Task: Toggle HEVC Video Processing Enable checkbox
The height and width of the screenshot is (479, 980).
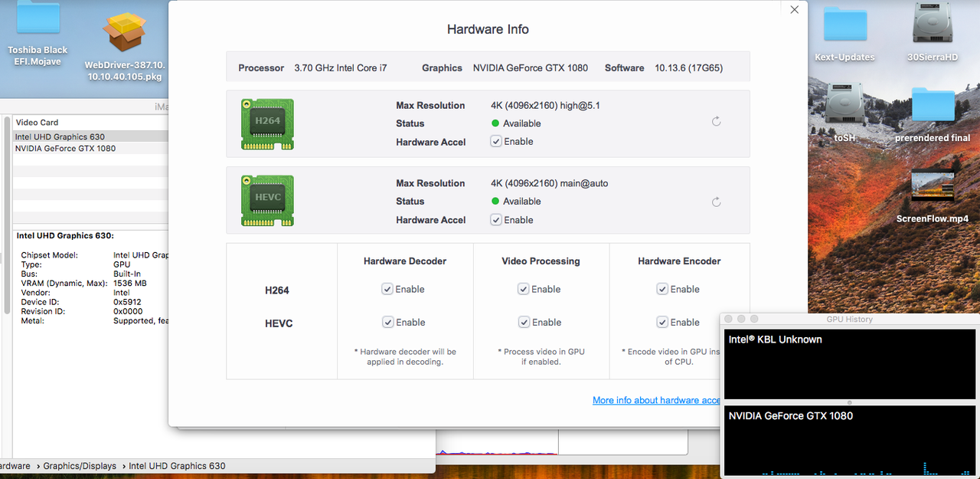Action: click(x=524, y=322)
